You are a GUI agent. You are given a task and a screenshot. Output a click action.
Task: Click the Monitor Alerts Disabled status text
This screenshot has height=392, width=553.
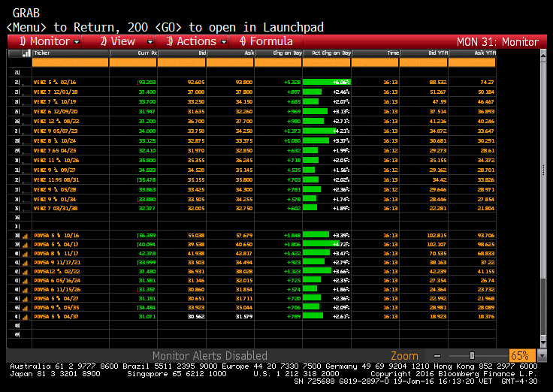tap(210, 356)
